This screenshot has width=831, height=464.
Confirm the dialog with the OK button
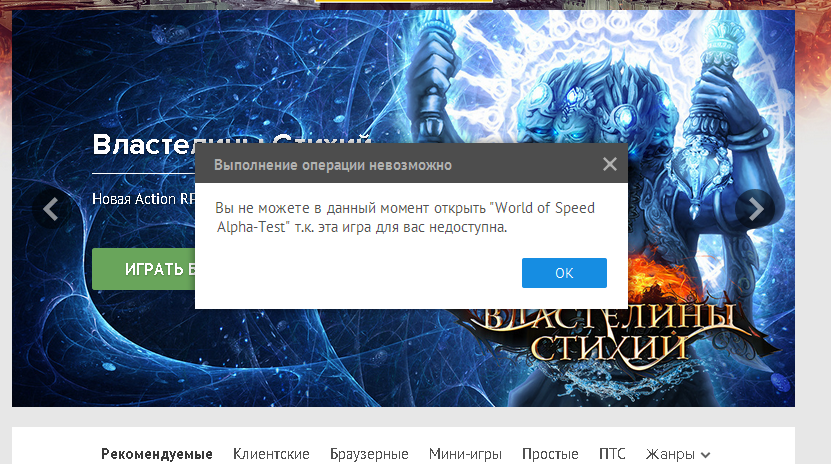564,273
